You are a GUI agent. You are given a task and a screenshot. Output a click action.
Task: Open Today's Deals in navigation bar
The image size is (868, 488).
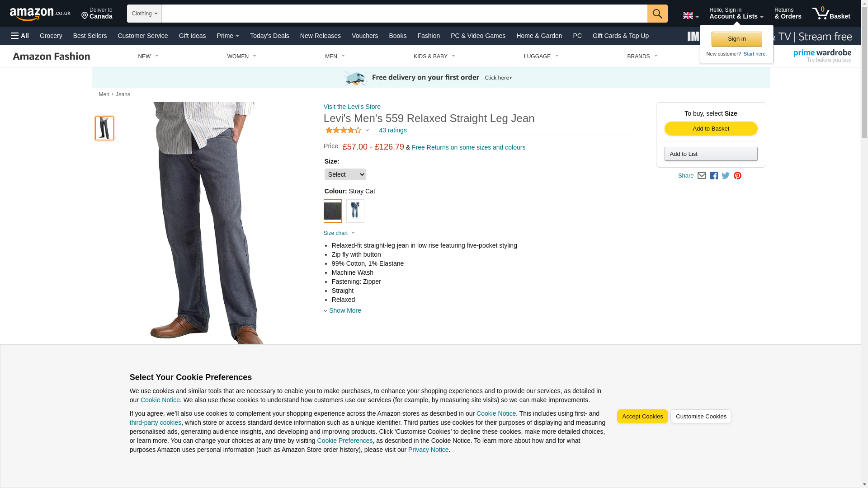click(x=269, y=36)
